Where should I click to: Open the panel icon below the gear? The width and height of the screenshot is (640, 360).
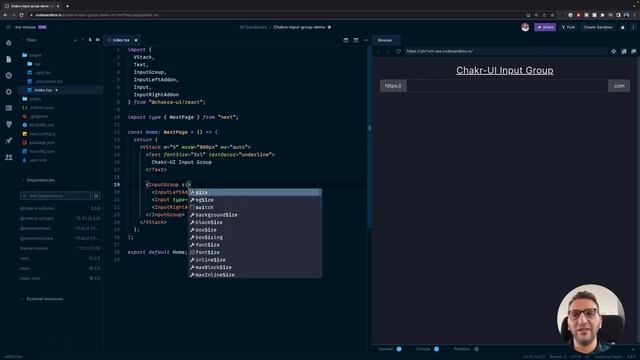(x=9, y=108)
